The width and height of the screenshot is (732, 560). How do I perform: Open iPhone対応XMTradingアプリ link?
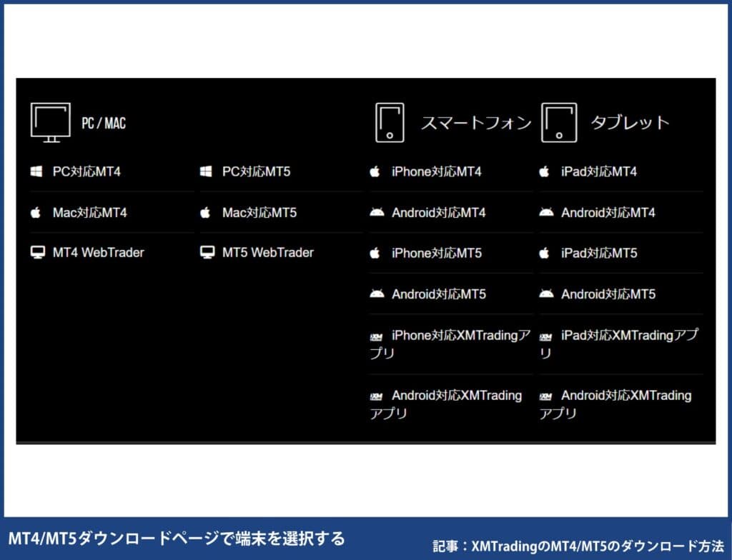click(x=450, y=344)
